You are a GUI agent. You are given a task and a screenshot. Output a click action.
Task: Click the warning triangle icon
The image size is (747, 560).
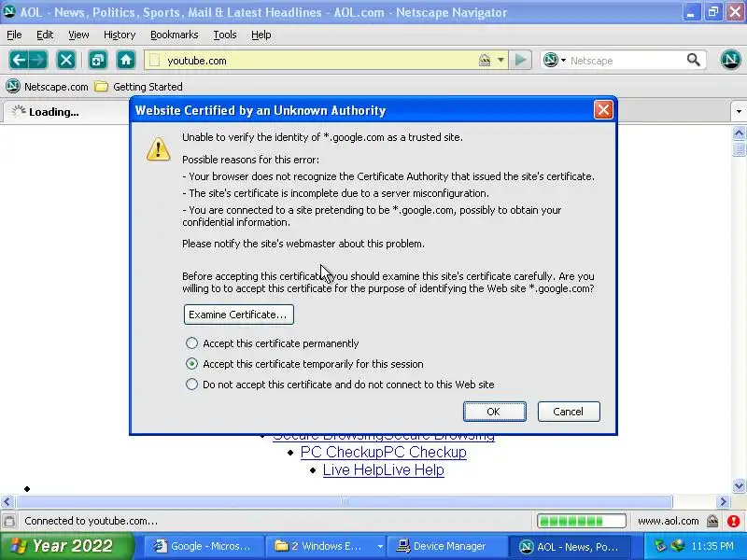point(158,149)
